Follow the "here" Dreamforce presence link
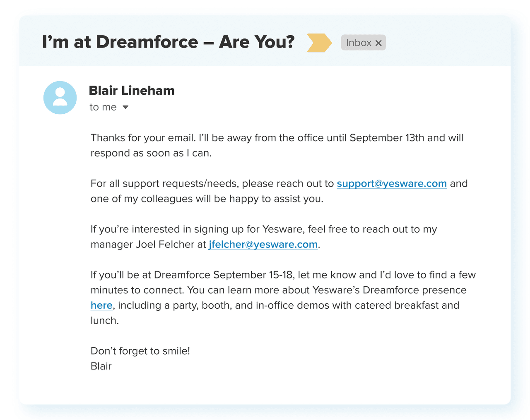This screenshot has width=530, height=420. click(101, 305)
